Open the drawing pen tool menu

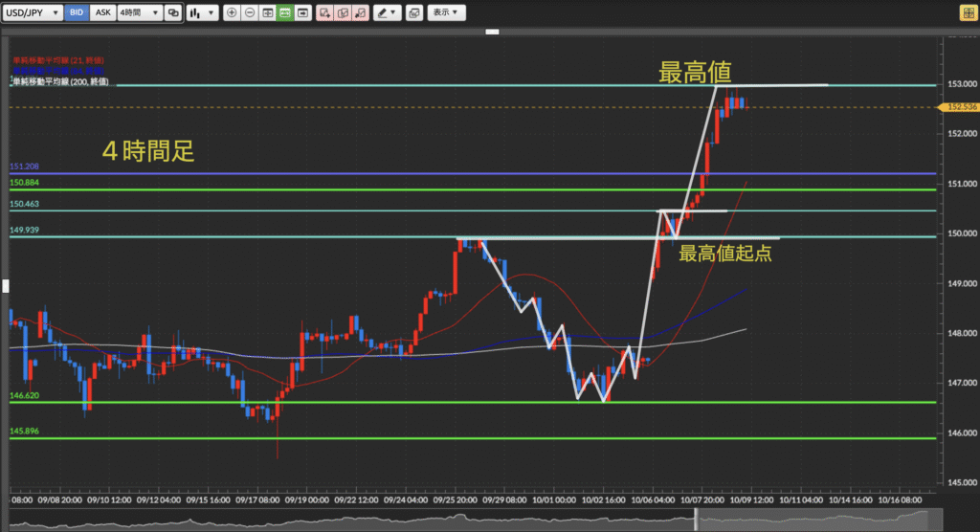(x=388, y=13)
